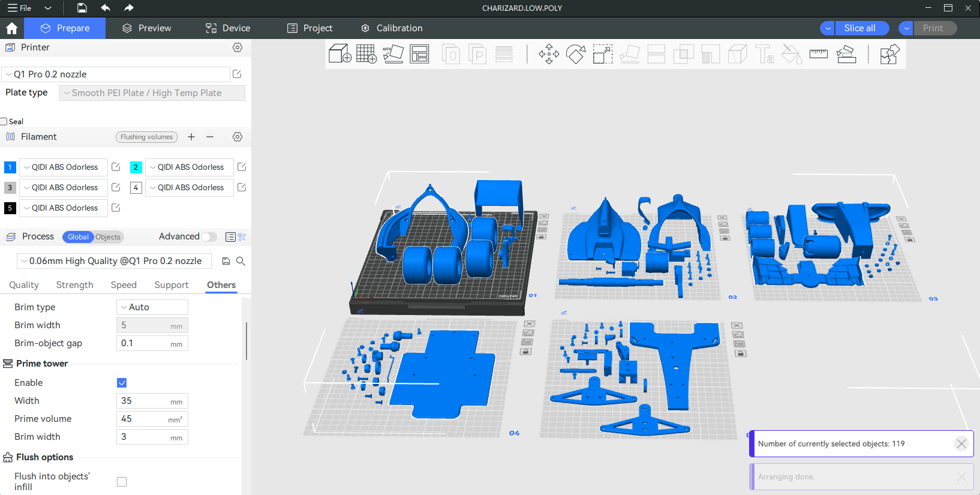Open the Q1 Pro 0.2 nozzle printer dropdown

pyautogui.click(x=116, y=74)
